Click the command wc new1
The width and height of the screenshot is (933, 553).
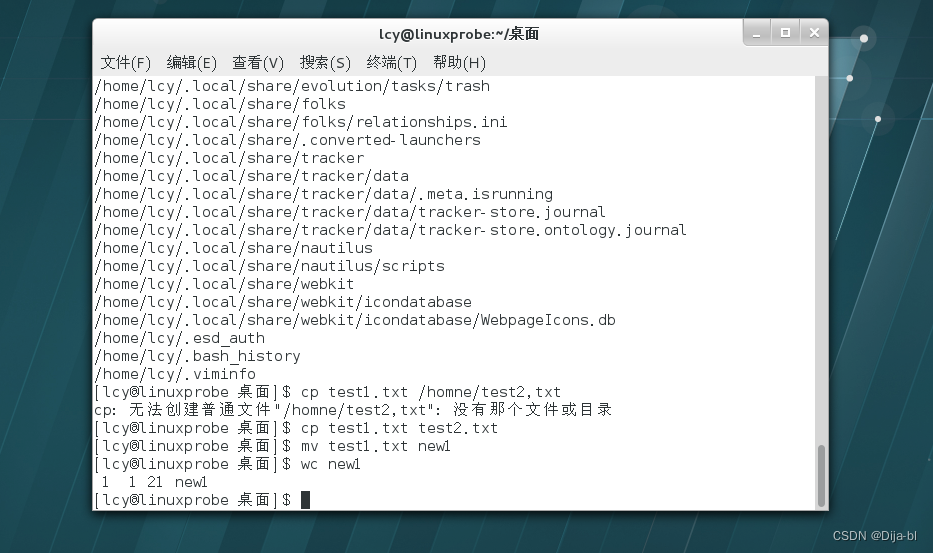[331, 464]
